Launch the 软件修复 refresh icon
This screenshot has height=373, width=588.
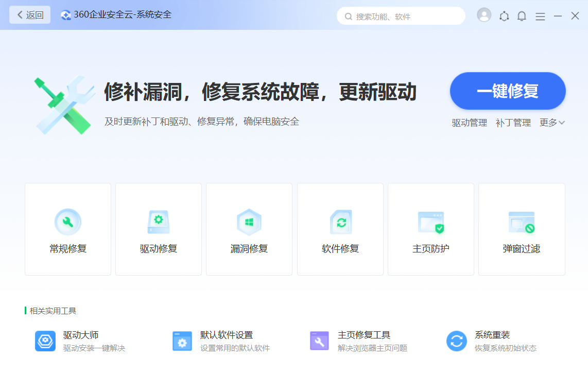tap(340, 222)
